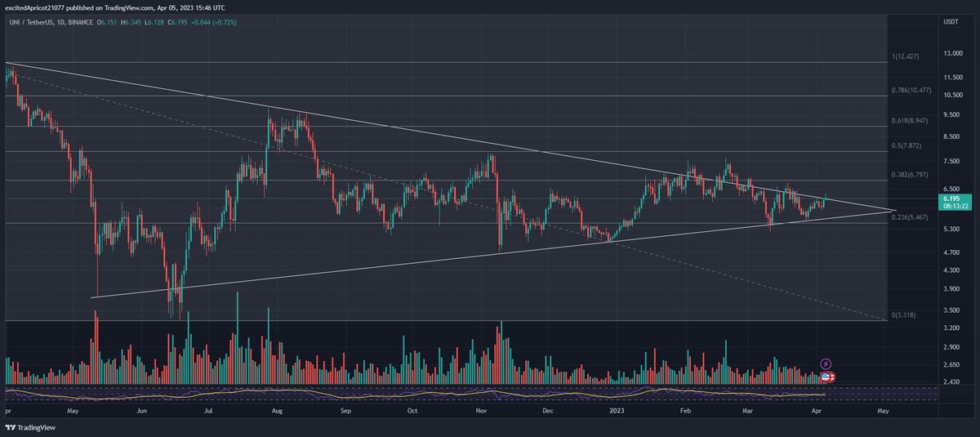
Task: Click the 13.000 price axis label
Action: coord(951,54)
